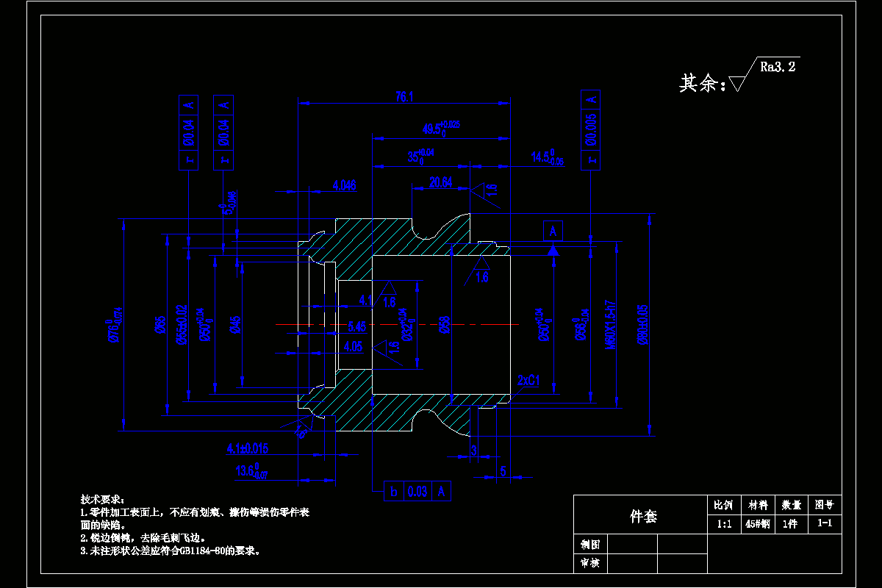
Task: Click the 其余 surface finish label
Action: tap(701, 83)
